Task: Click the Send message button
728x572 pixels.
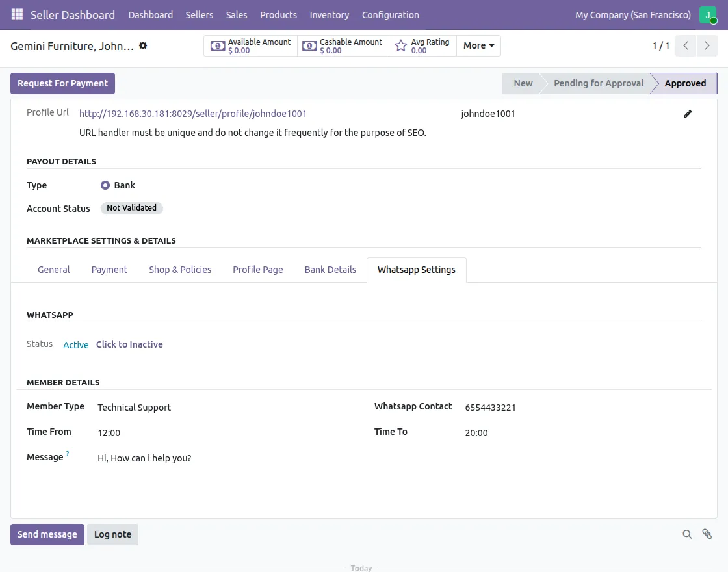Action: pyautogui.click(x=47, y=534)
